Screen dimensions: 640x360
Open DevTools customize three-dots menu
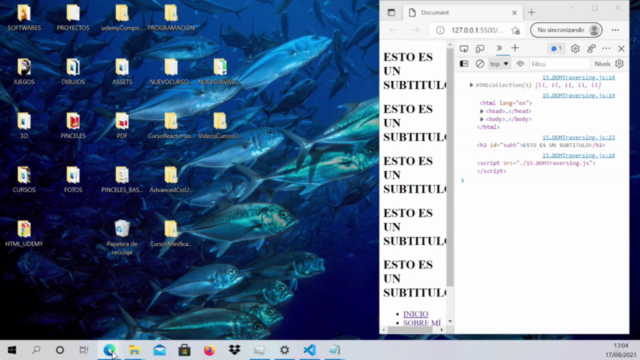pyautogui.click(x=606, y=49)
